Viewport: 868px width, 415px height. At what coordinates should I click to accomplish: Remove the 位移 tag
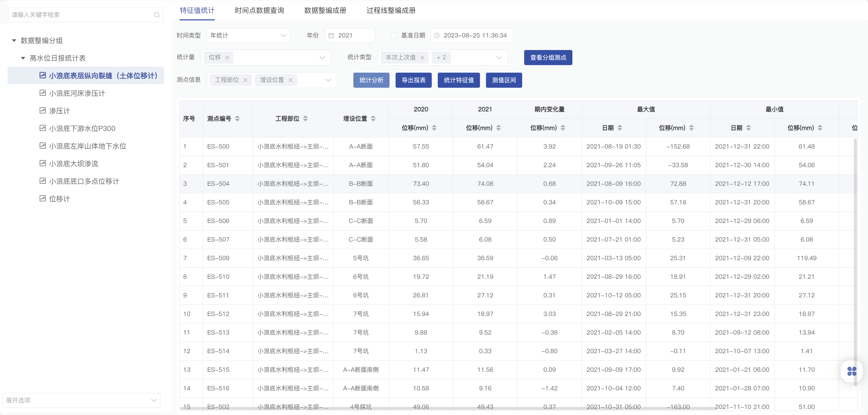coord(228,58)
